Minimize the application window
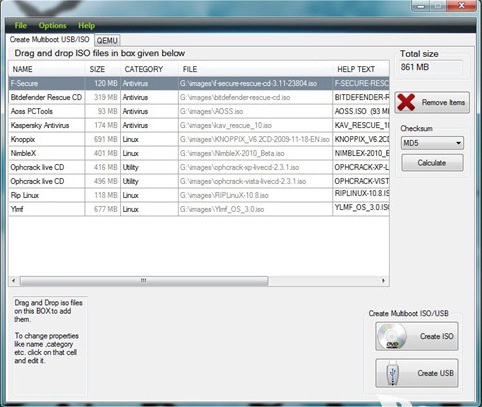482x407 pixels. tap(421, 6)
